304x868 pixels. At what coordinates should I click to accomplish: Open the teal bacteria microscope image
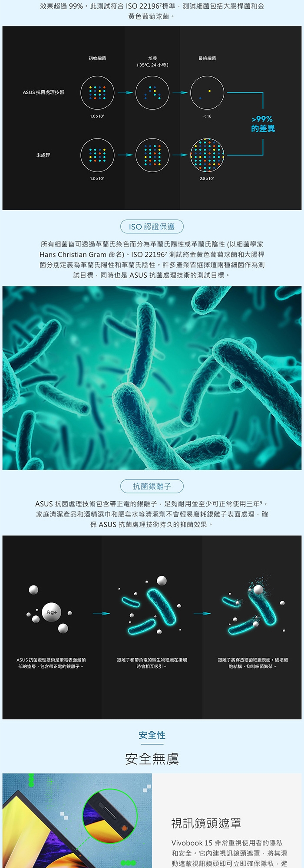point(152,378)
